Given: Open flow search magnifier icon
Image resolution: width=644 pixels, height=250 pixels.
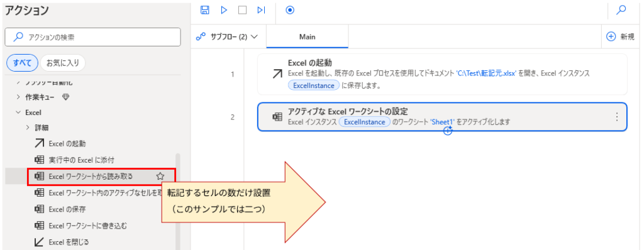Looking at the screenshot, I should click(x=621, y=10).
